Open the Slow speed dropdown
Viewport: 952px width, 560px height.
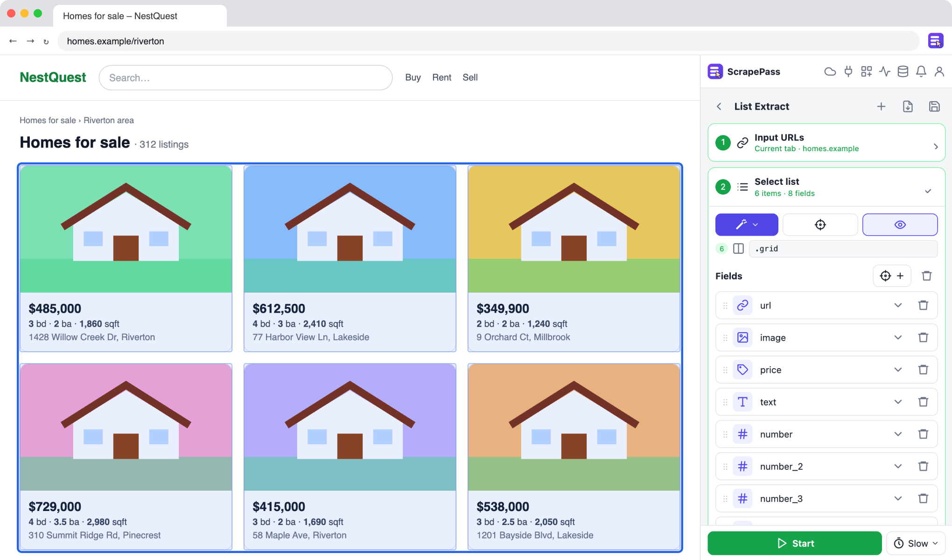click(916, 543)
